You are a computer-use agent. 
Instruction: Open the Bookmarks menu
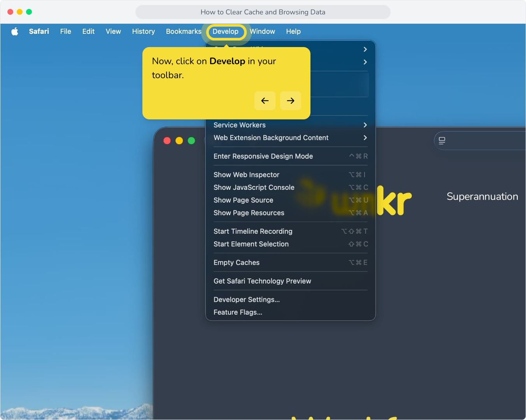[184, 31]
